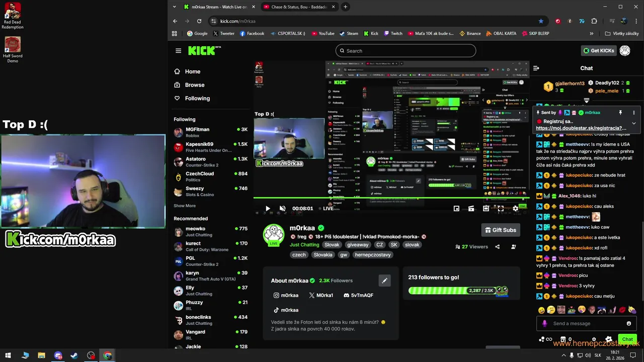The height and width of the screenshot is (362, 644).
Task: Insert the red lips quick emote
Action: click(622, 310)
